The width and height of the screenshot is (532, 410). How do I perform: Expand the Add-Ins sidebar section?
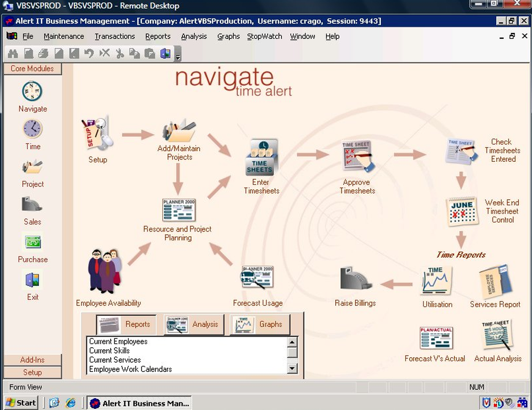32,360
